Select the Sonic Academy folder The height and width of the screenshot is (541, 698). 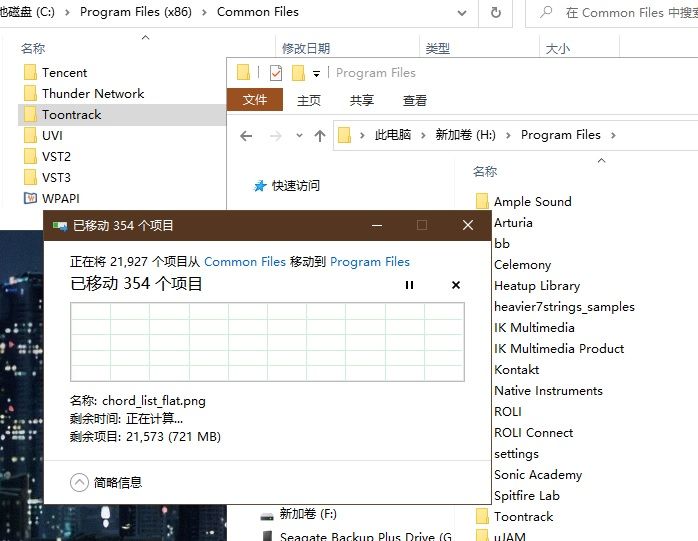click(538, 475)
